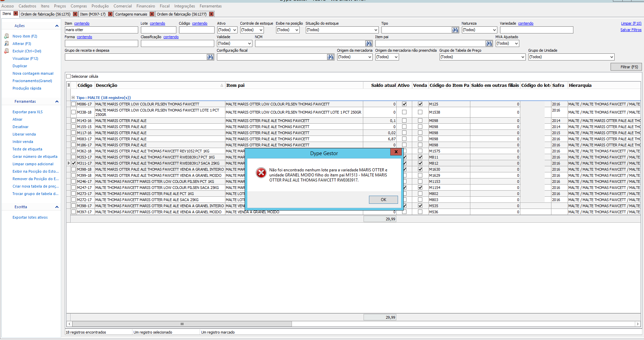Click the Variedade filter input field

[537, 30]
